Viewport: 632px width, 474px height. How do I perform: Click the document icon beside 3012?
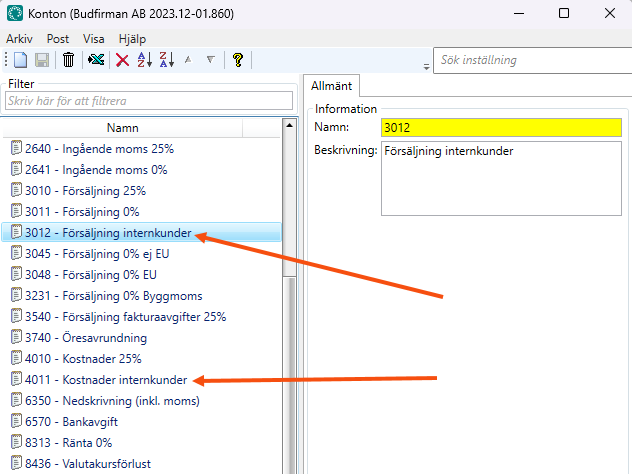pyautogui.click(x=16, y=232)
